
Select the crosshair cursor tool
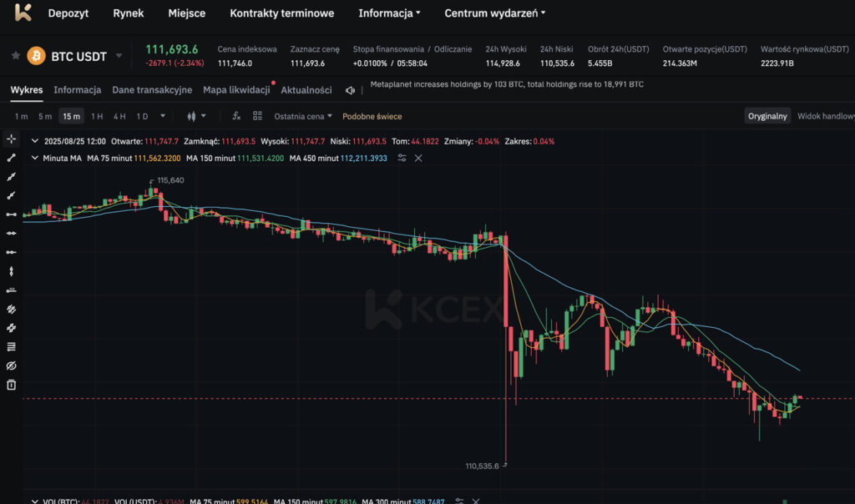11,139
